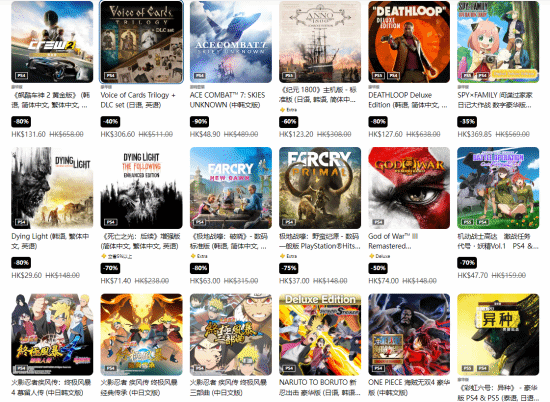This screenshot has height=402, width=550.
Task: Open Far Cry Primal cover art
Action: pyautogui.click(x=320, y=188)
